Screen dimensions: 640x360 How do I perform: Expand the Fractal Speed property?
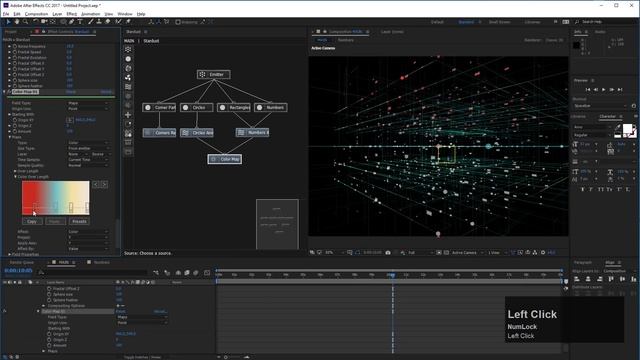[x=10, y=52]
